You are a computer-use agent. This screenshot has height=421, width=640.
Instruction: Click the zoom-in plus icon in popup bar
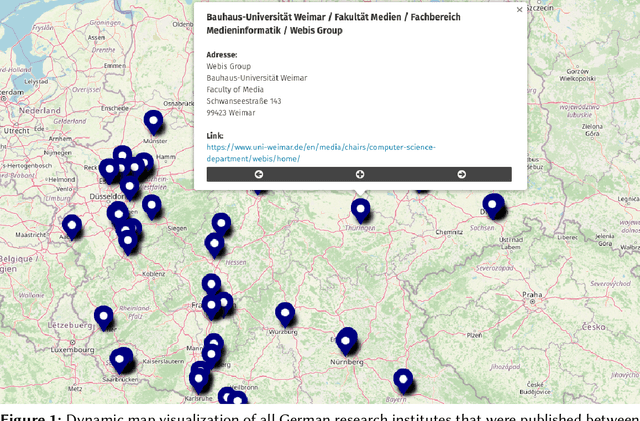pyautogui.click(x=360, y=174)
